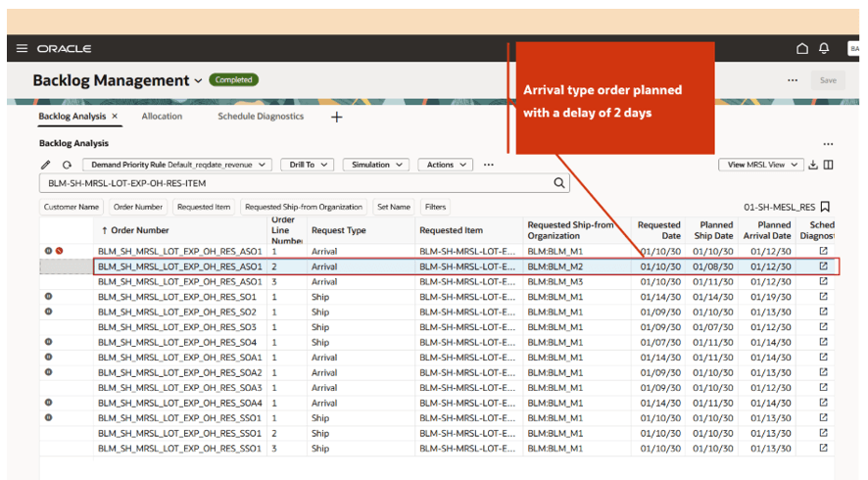Click the search magnifier icon
This screenshot has width=868, height=480.
click(559, 183)
